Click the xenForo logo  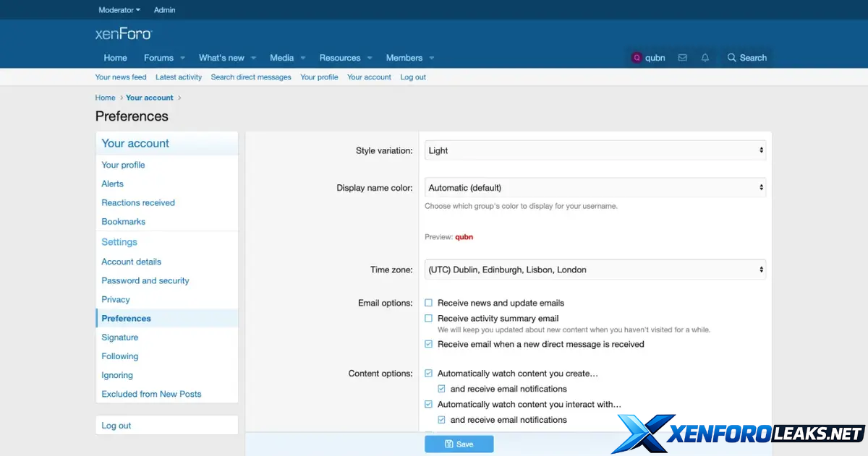point(124,34)
